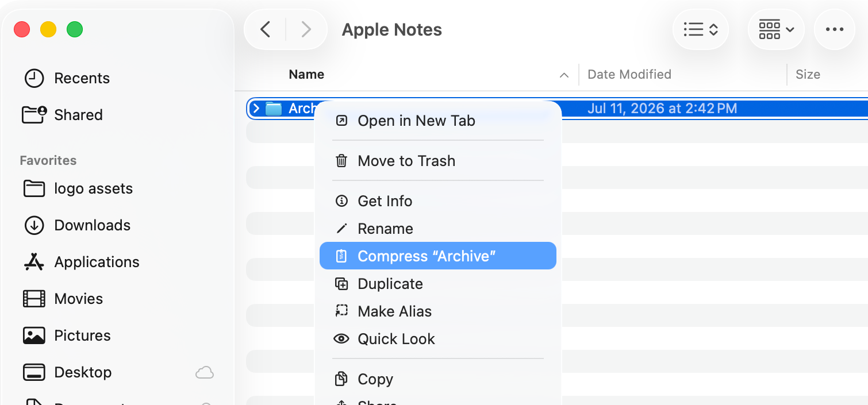Sort by the Size column
Screen dimensions: 868x405
(808, 74)
